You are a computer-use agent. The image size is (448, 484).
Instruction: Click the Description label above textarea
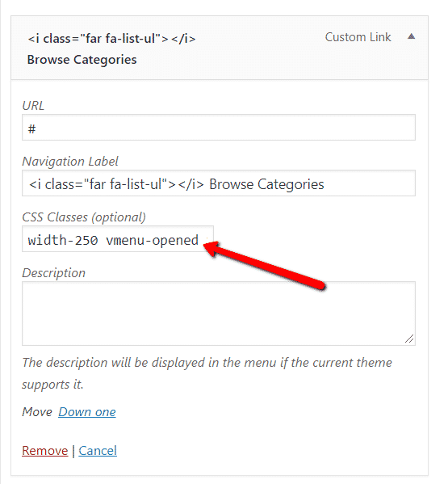(53, 273)
